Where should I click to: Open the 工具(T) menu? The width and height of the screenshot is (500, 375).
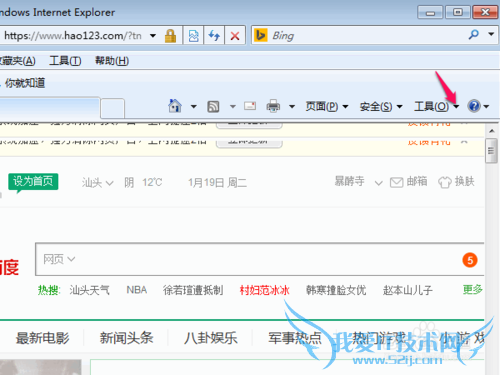coord(65,61)
